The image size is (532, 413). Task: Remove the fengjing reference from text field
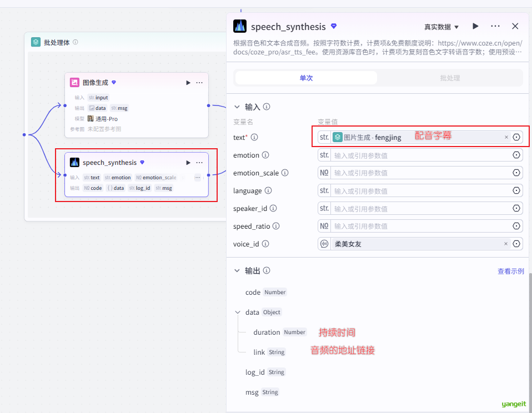[x=506, y=137]
